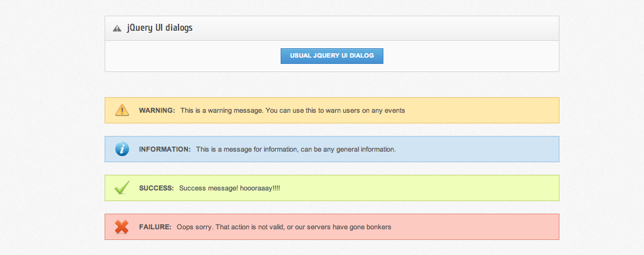
Task: Select the bold INFORMATION: label
Action: pyautogui.click(x=164, y=149)
